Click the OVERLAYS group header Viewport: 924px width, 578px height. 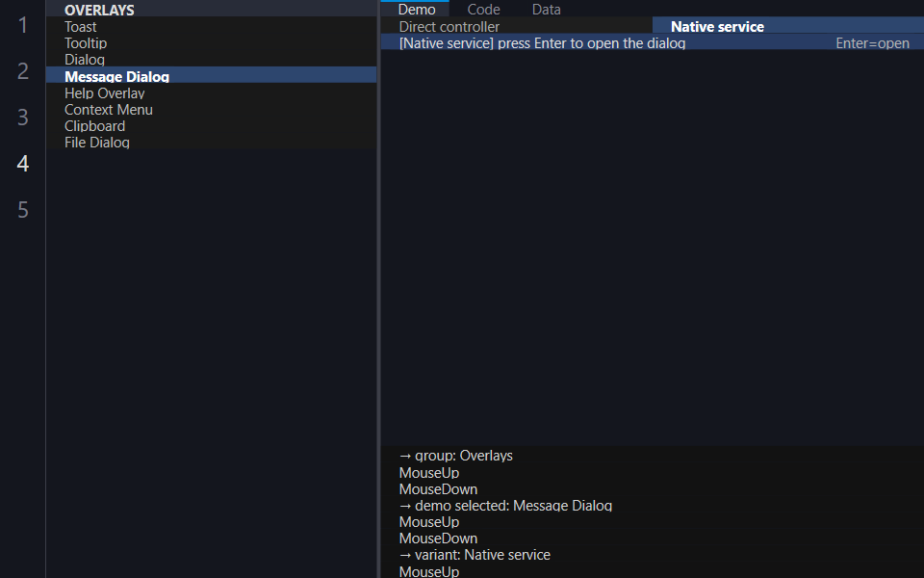[211, 10]
